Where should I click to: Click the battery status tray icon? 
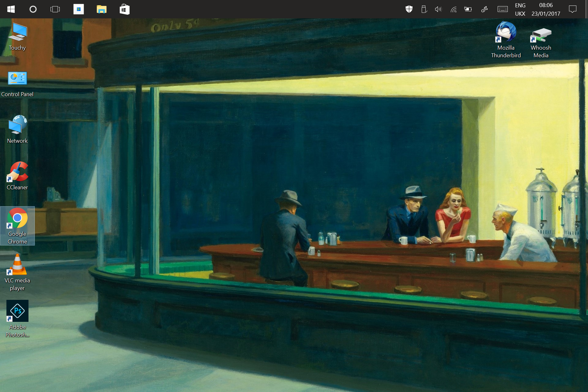tap(468, 9)
